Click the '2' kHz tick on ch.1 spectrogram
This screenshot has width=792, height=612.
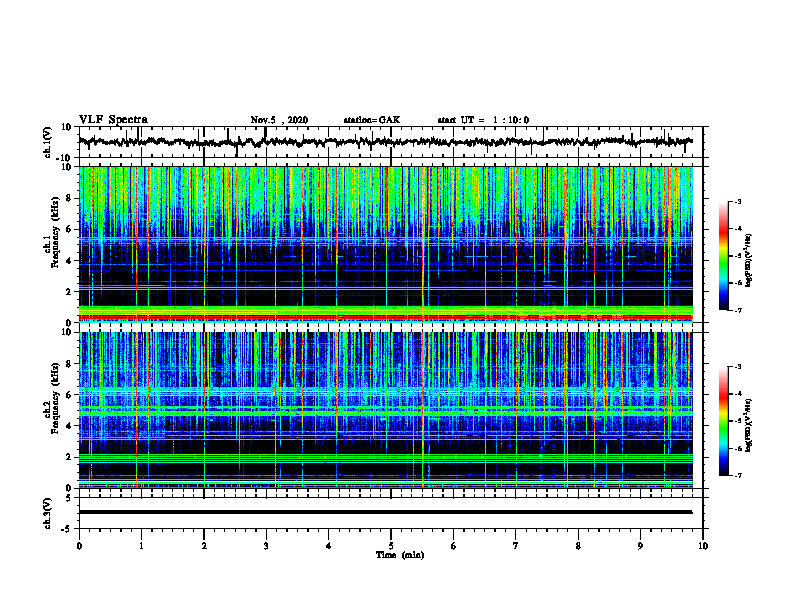pyautogui.click(x=70, y=291)
